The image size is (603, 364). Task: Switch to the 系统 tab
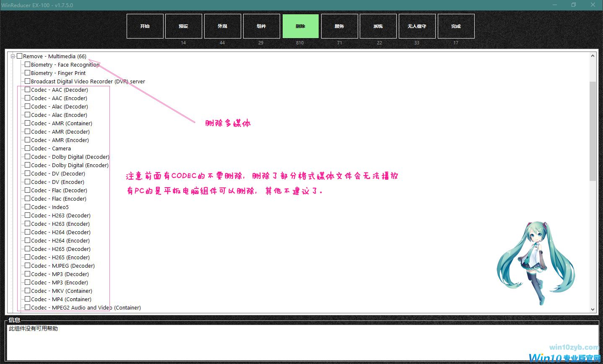tap(378, 26)
